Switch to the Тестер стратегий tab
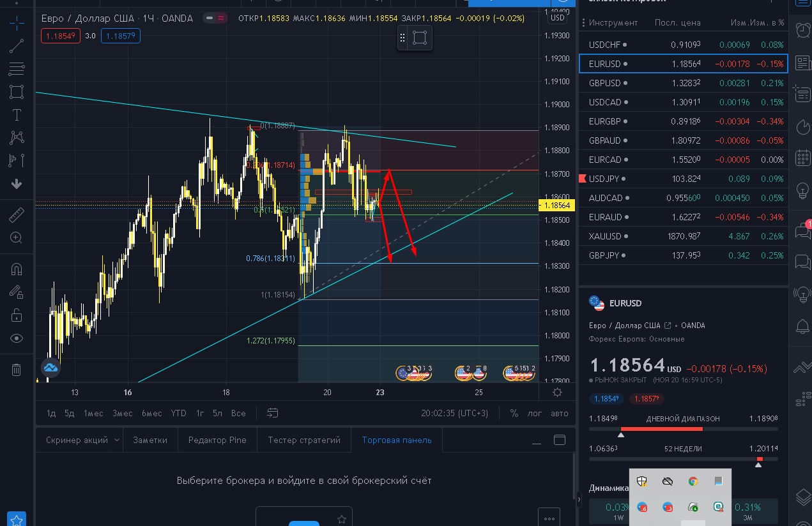Screen dimensions: 812x526 [304, 440]
